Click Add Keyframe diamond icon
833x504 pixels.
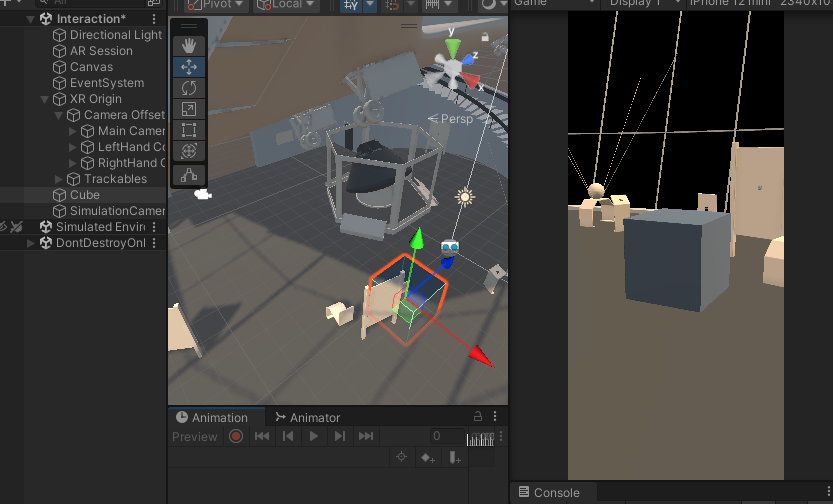point(428,457)
